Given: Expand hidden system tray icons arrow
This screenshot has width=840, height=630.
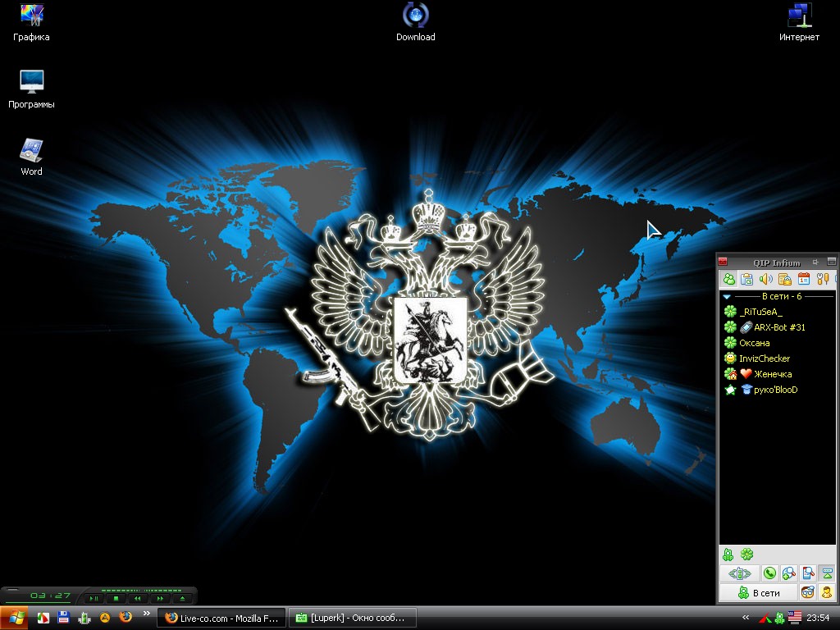Looking at the screenshot, I should 745,617.
